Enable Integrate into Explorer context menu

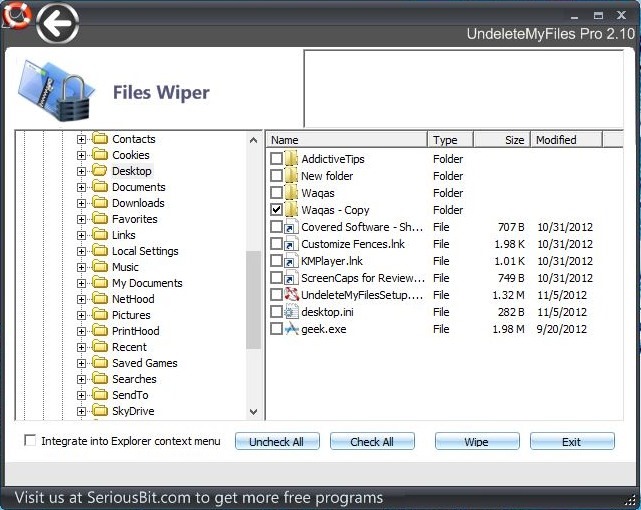click(x=30, y=441)
